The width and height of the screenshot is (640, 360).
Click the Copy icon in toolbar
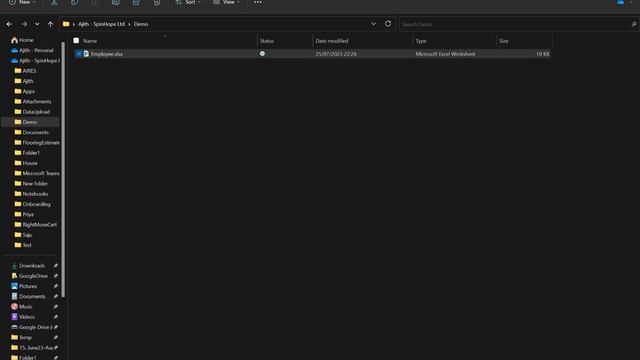74,2
